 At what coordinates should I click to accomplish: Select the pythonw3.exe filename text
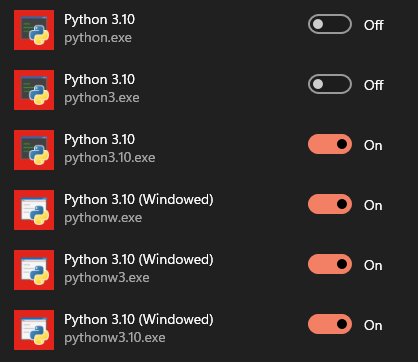tap(107, 278)
